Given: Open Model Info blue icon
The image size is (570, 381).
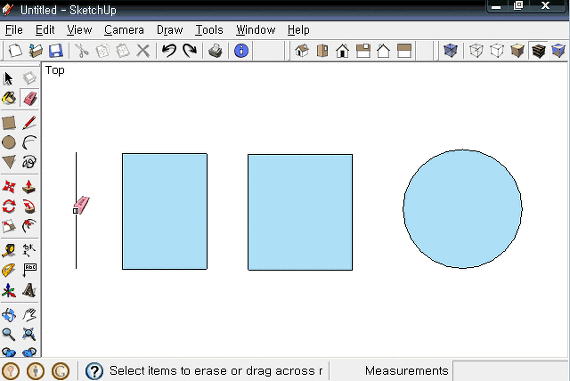Looking at the screenshot, I should click(x=241, y=51).
